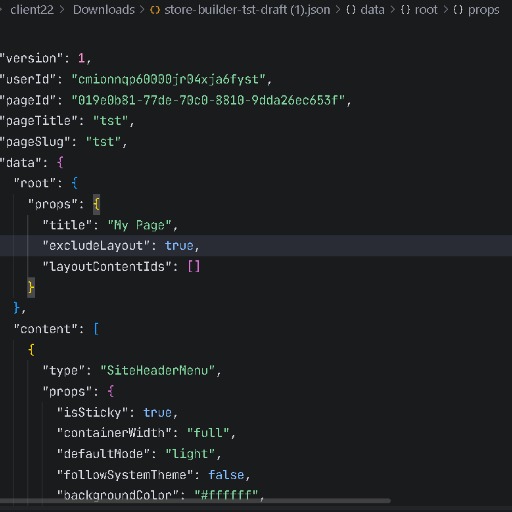Click the opening brace after "data"
This screenshot has width=512, height=512.
[60, 163]
